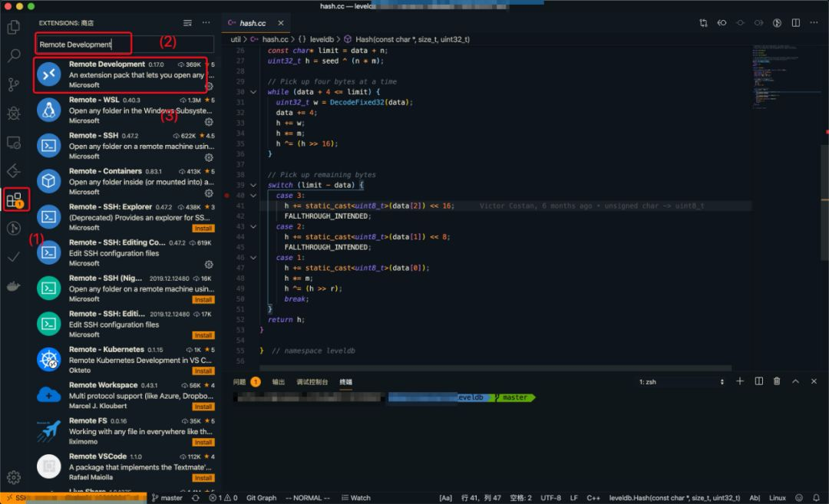Click the extensions search input field
Viewport: 829px width, 504px height.
click(x=125, y=44)
